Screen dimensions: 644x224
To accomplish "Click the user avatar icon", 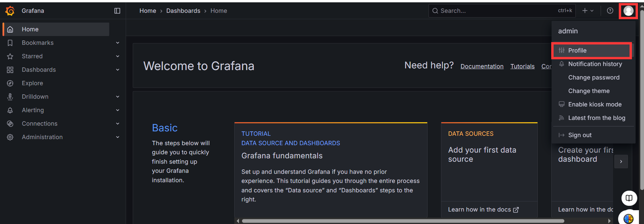I will click(629, 11).
